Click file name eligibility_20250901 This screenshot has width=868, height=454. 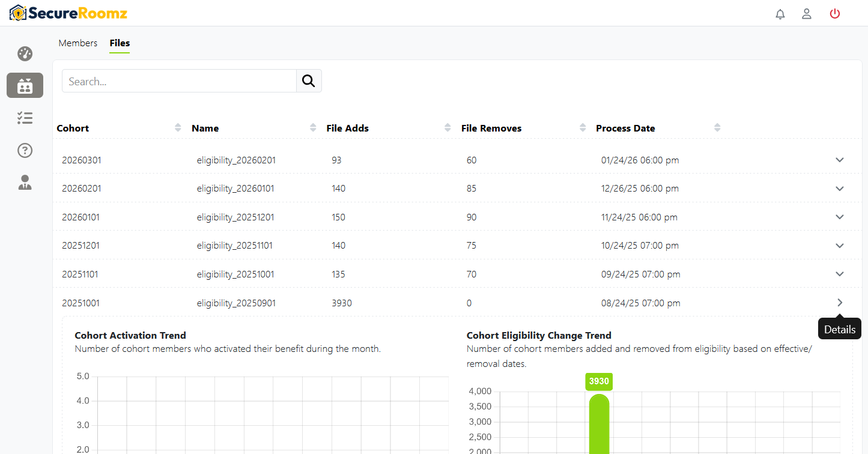point(236,303)
